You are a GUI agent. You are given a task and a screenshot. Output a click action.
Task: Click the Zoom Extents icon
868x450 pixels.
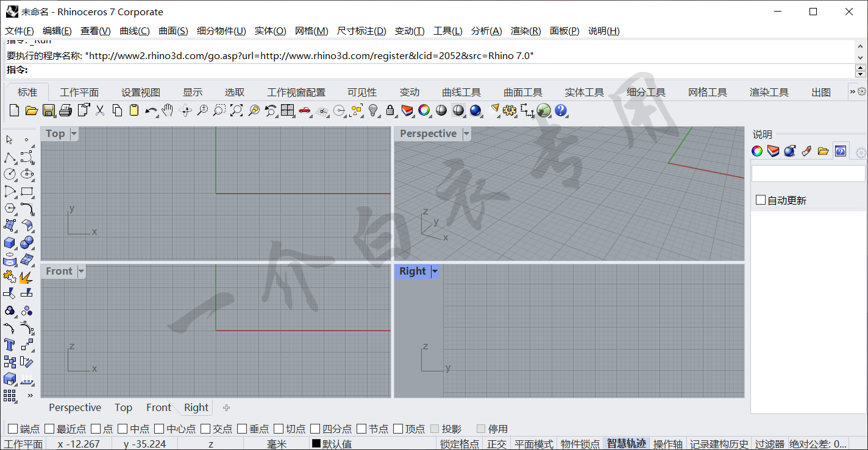236,110
